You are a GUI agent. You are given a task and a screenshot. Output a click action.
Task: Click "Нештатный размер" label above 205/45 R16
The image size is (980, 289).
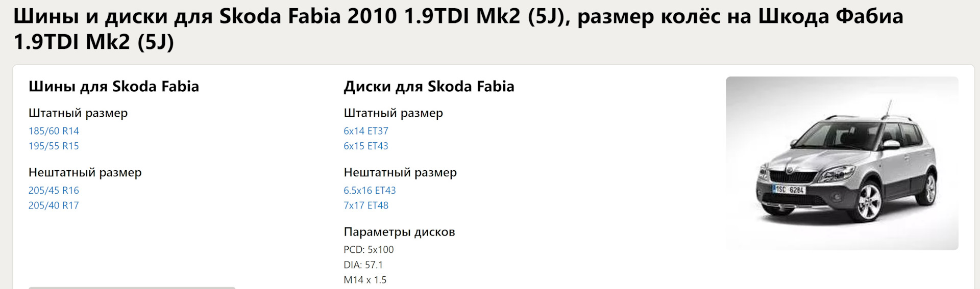(x=85, y=172)
